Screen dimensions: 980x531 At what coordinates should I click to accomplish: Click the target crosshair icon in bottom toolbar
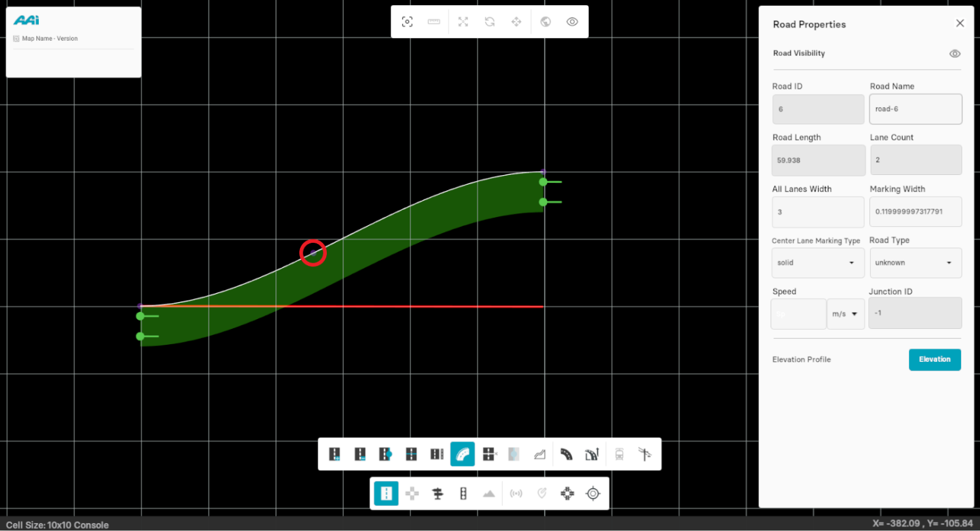pyautogui.click(x=593, y=493)
